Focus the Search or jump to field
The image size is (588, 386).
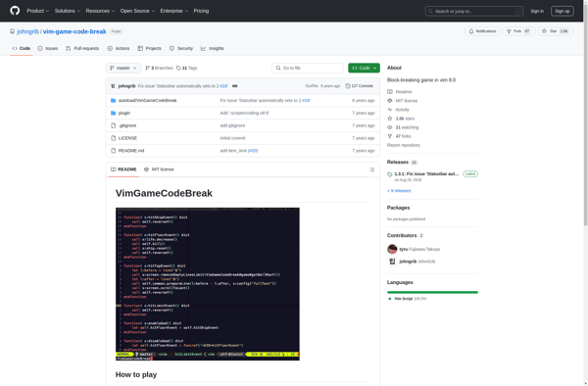[474, 11]
